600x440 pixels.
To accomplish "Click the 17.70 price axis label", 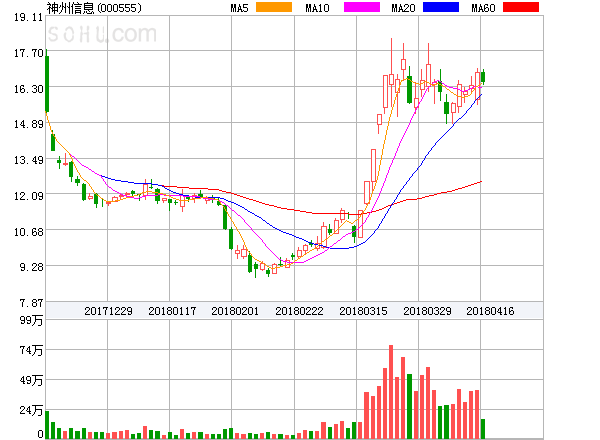I will pyautogui.click(x=28, y=53).
